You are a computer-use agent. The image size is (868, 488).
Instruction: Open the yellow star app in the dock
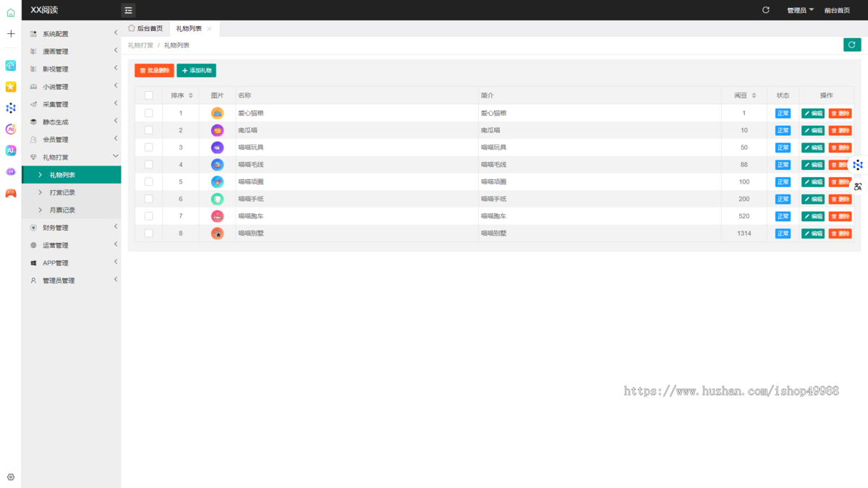point(11,87)
